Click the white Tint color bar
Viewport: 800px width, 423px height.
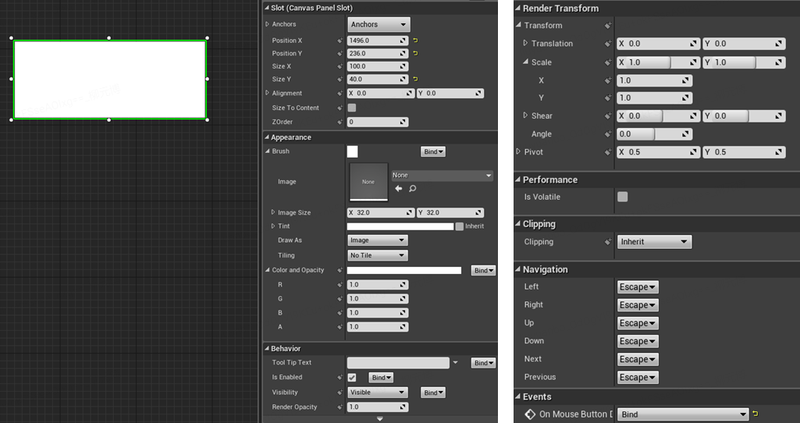click(400, 226)
